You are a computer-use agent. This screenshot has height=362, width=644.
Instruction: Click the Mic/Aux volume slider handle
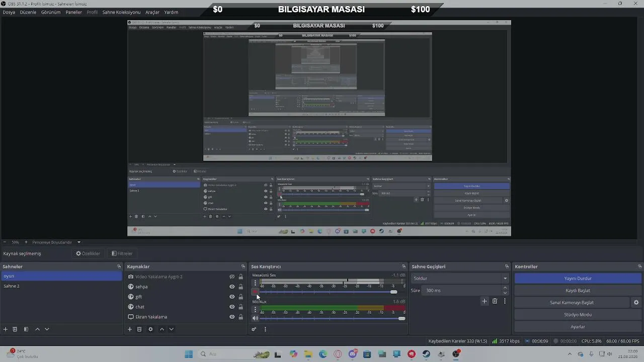(x=401, y=318)
